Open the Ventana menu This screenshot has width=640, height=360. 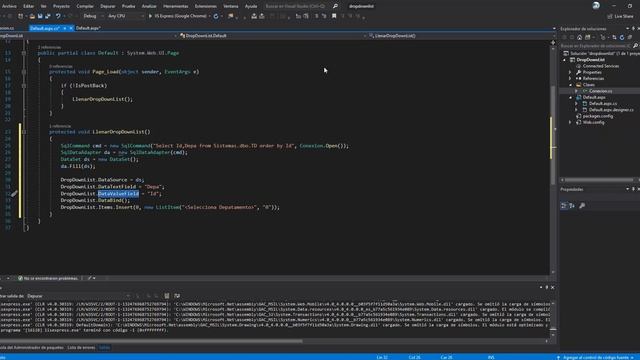click(x=231, y=6)
